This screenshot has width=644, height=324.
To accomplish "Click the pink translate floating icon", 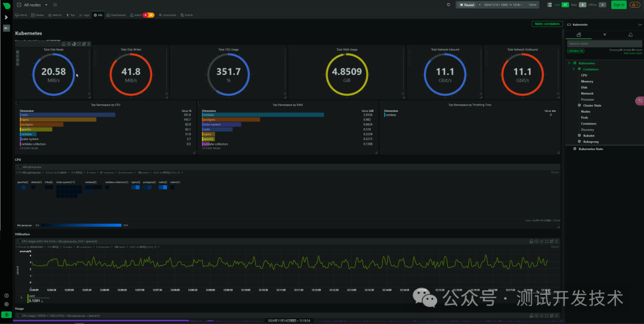I will [x=639, y=101].
